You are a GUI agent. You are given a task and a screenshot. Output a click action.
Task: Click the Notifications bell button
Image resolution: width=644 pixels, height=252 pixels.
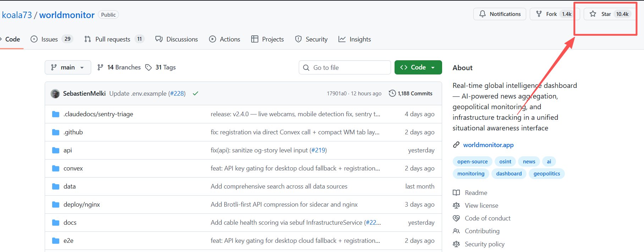pyautogui.click(x=500, y=14)
